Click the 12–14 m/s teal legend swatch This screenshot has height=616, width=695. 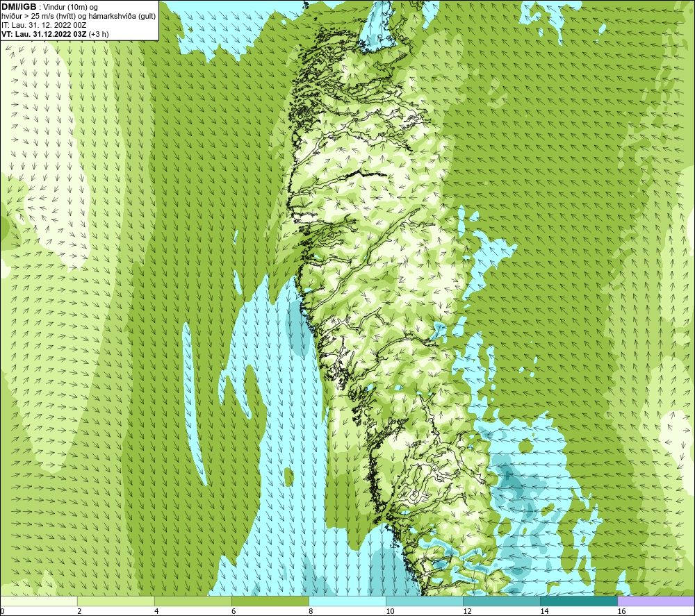tap(502, 601)
